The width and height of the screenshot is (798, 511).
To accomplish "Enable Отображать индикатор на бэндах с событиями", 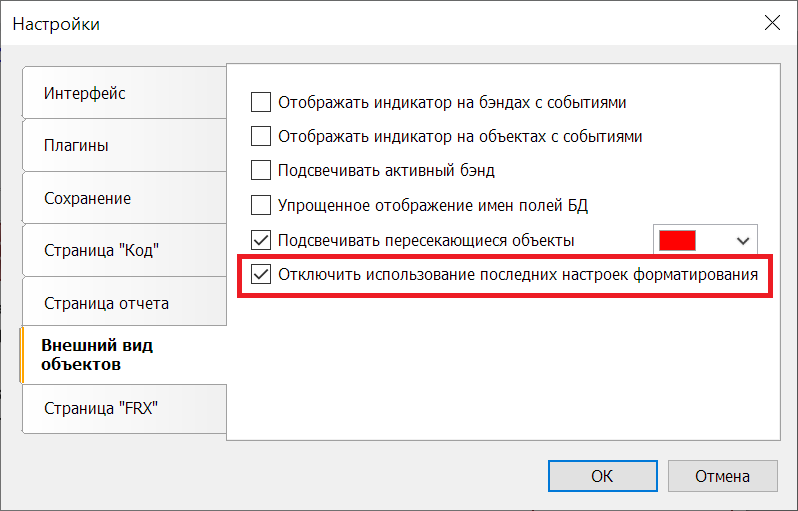I will pyautogui.click(x=261, y=102).
